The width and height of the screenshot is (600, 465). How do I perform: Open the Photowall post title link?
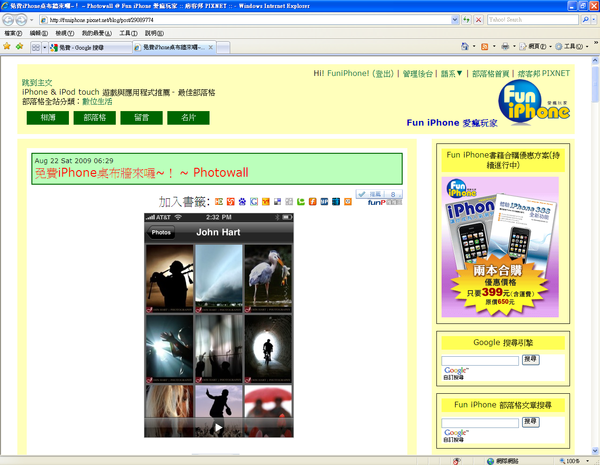point(142,173)
